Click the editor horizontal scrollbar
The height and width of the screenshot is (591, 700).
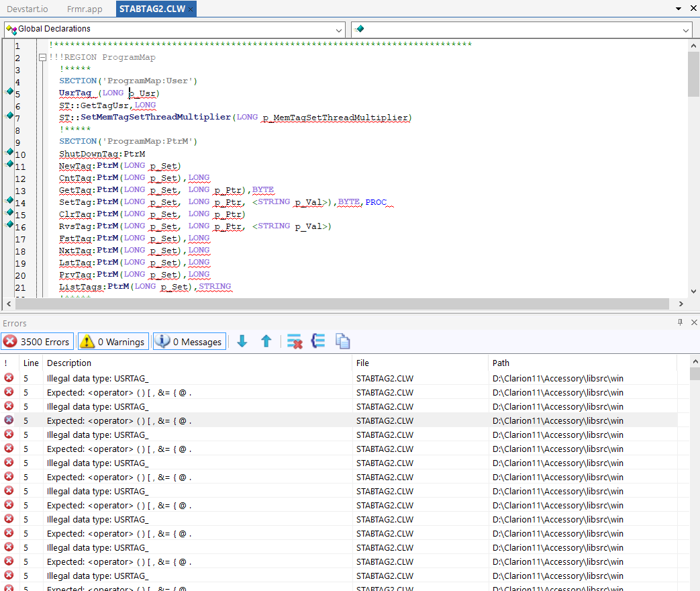[336, 304]
